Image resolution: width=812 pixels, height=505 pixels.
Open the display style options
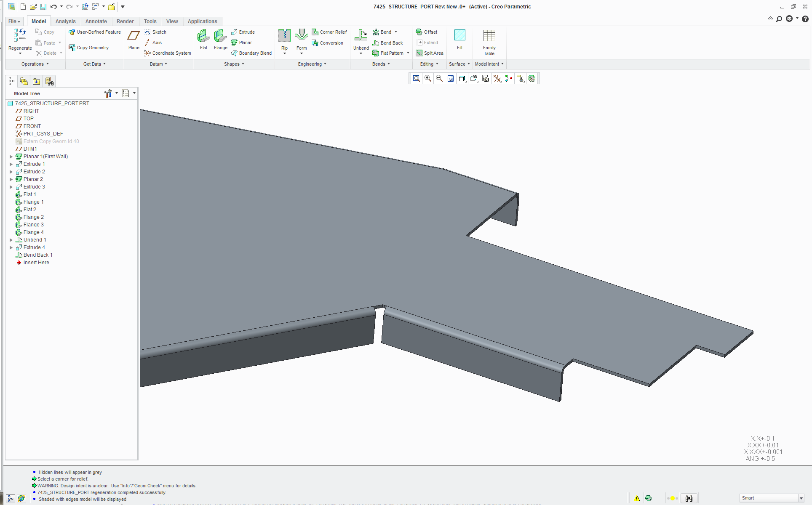462,78
